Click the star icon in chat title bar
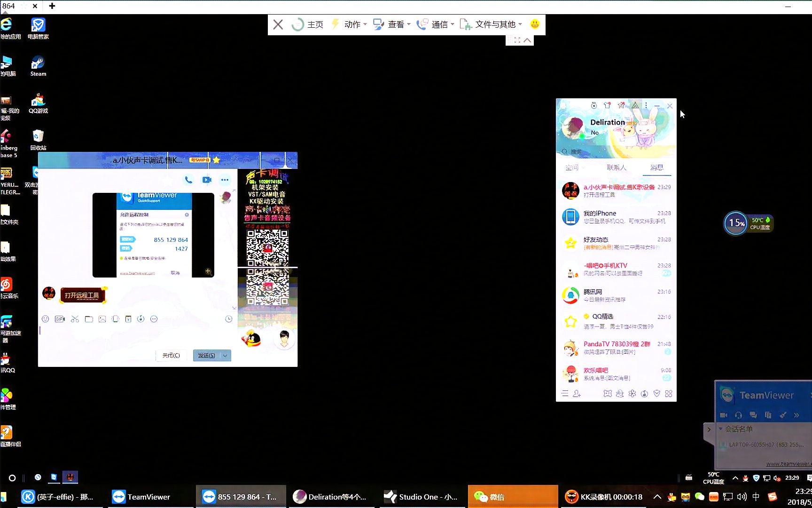The width and height of the screenshot is (812, 508). [x=216, y=160]
